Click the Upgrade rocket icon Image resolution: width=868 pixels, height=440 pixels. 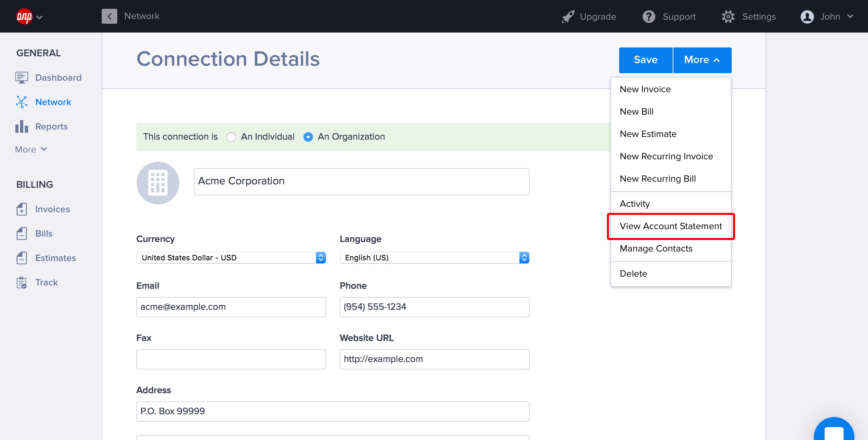point(568,17)
